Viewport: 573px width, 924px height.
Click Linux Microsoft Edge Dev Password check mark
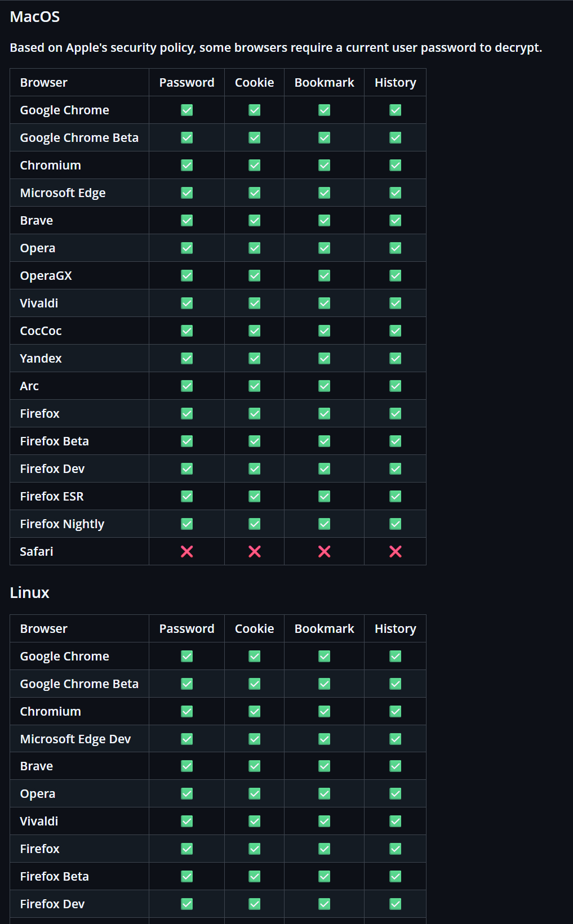(187, 739)
